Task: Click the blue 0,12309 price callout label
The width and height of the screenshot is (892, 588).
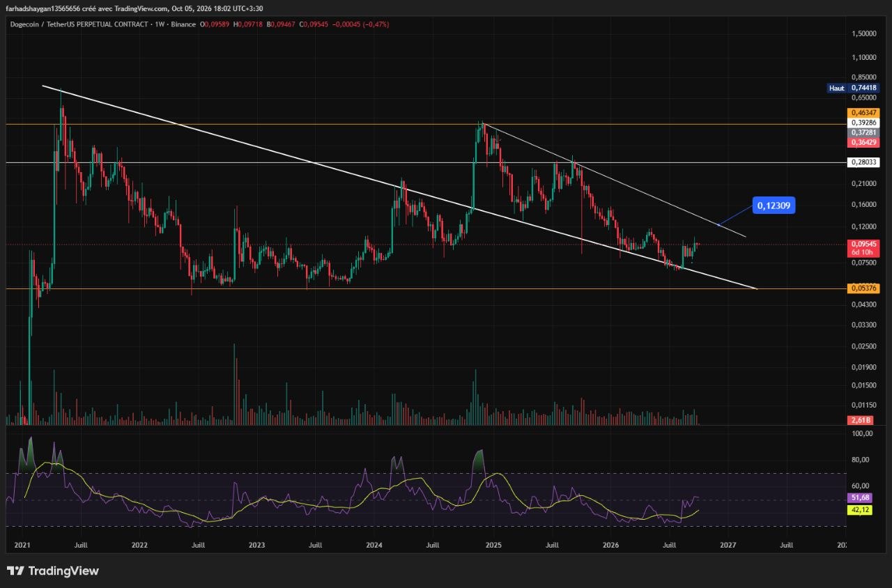Action: pos(773,205)
